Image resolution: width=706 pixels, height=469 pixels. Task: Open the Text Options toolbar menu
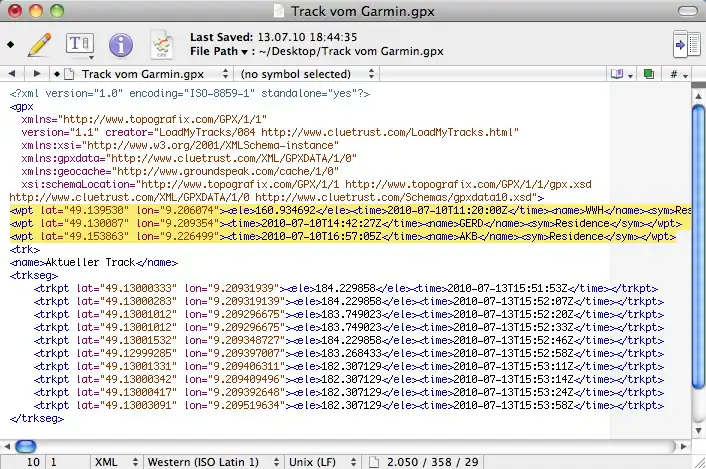click(80, 45)
